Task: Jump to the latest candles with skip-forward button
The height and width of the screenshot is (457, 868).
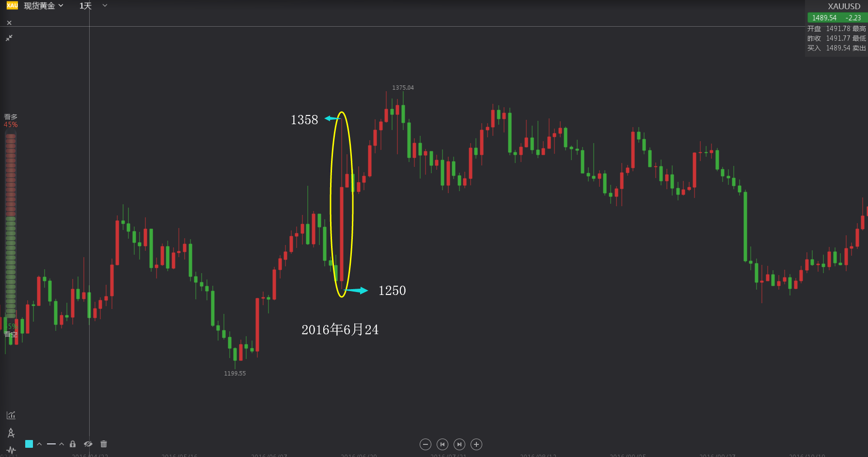Action: [x=459, y=444]
